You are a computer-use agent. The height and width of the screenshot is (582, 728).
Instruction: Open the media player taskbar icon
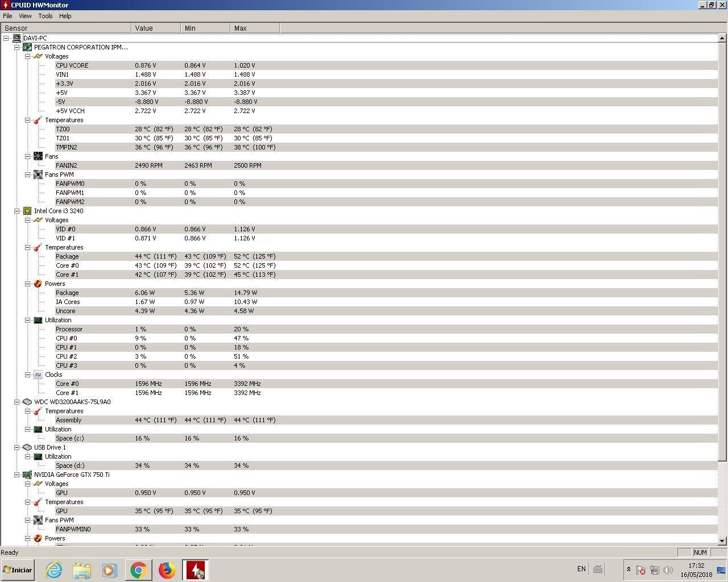click(x=110, y=570)
